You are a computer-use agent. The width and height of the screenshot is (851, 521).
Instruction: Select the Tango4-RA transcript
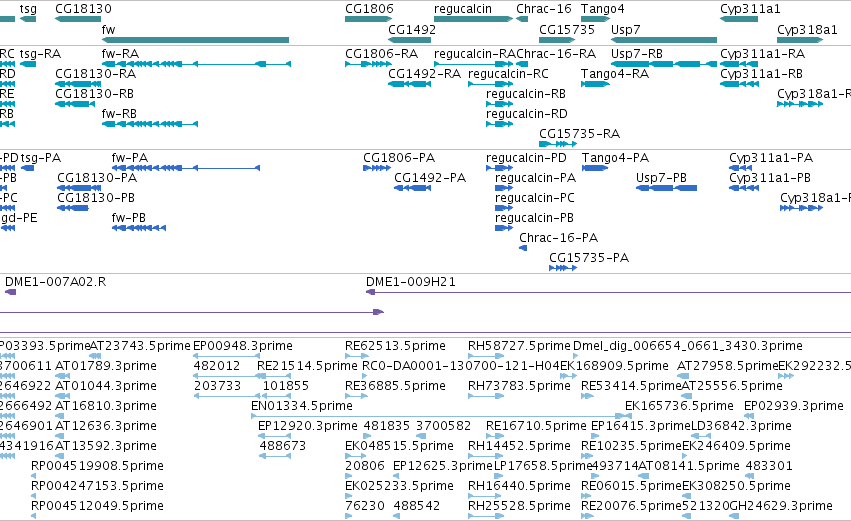pos(595,84)
